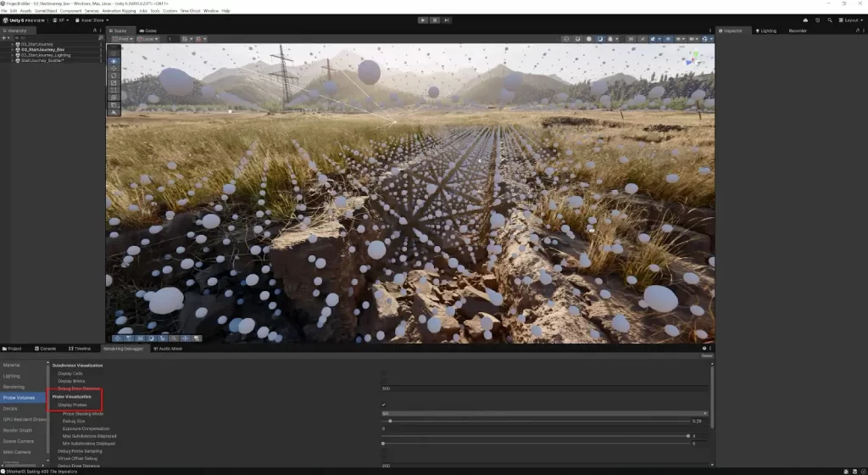Toggle scene visibility eye button
Viewport: 868px width, 475px height.
pos(667,38)
